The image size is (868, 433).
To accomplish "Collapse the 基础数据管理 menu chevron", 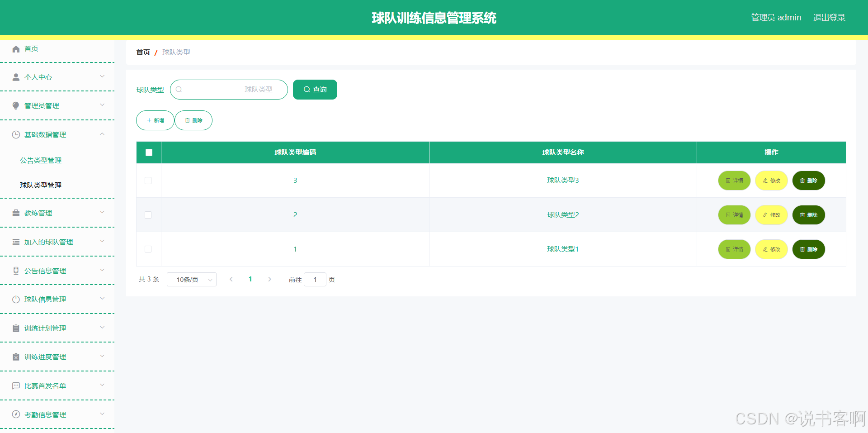I will (102, 134).
